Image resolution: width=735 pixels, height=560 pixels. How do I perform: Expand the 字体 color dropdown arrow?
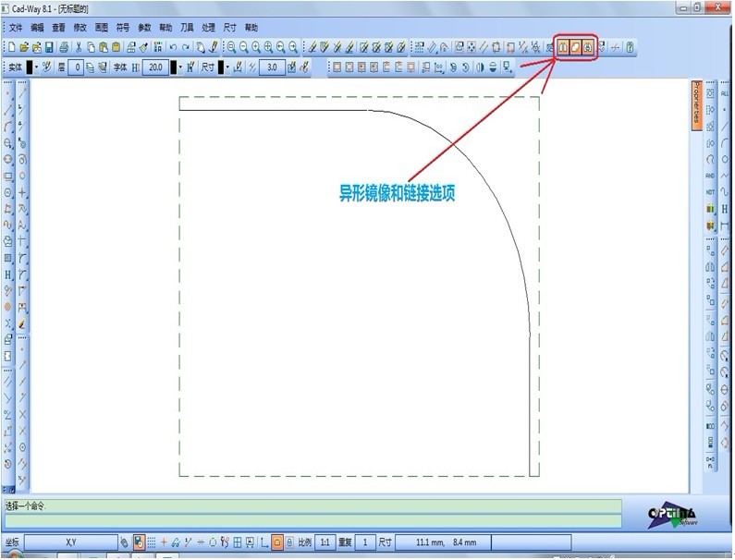180,67
